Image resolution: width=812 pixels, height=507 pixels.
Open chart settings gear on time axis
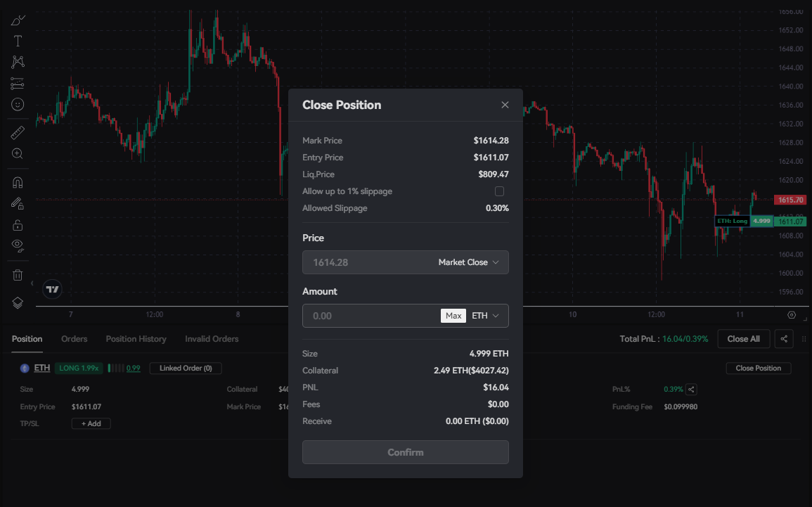(792, 315)
